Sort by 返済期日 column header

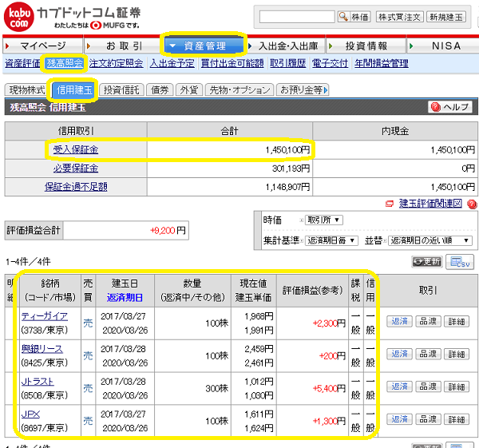tap(125, 297)
